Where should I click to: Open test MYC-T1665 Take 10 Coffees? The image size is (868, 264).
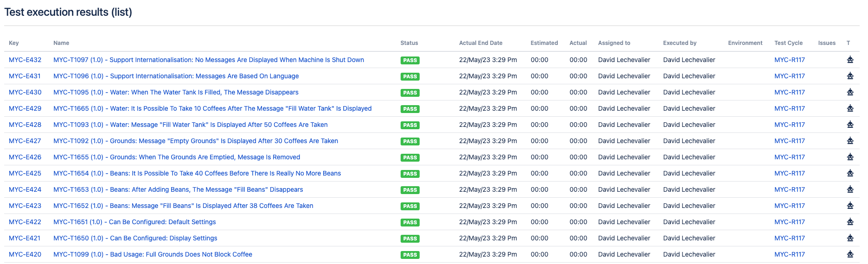point(212,108)
